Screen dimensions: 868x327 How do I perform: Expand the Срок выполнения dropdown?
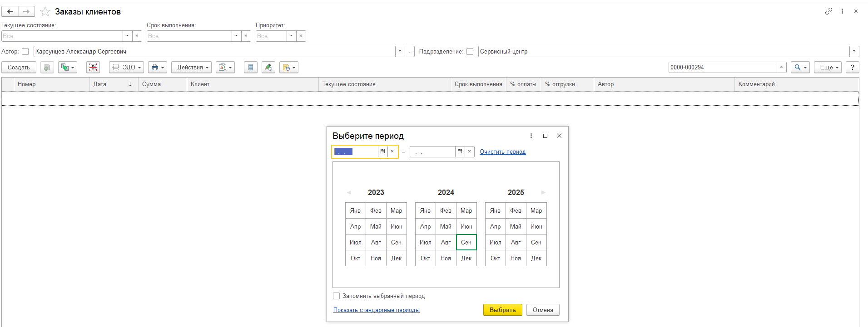236,36
